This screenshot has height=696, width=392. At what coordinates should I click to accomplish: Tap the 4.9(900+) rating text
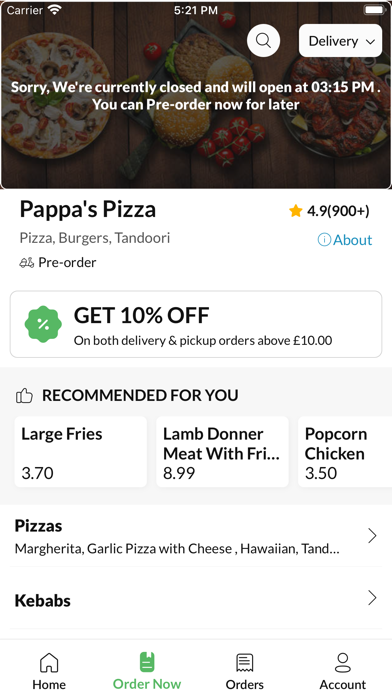tap(338, 211)
